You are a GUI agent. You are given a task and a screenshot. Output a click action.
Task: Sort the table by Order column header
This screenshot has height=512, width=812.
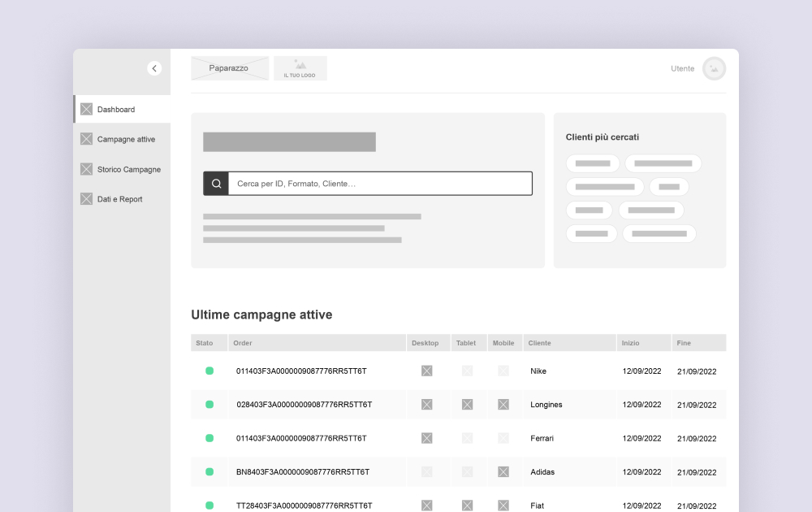(243, 343)
